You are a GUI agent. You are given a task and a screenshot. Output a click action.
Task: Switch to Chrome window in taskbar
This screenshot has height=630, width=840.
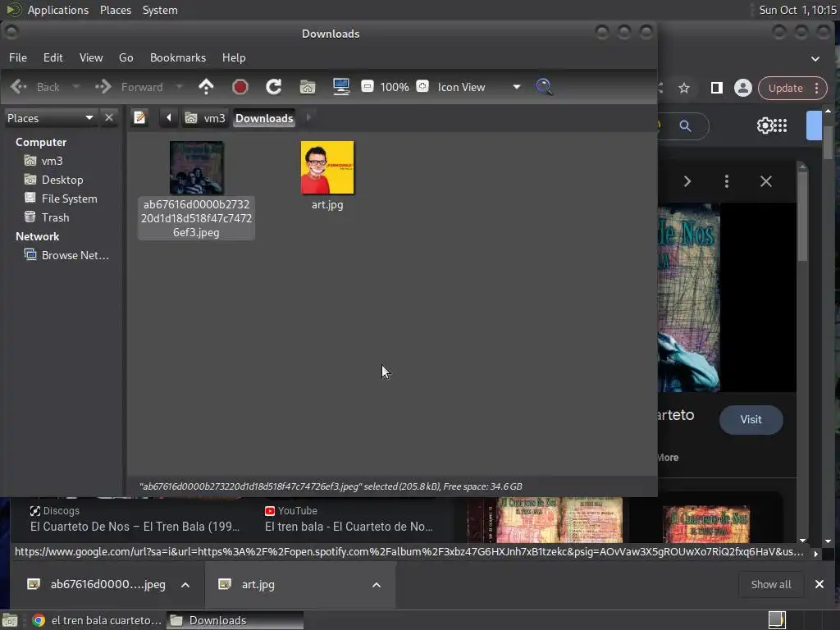point(97,620)
